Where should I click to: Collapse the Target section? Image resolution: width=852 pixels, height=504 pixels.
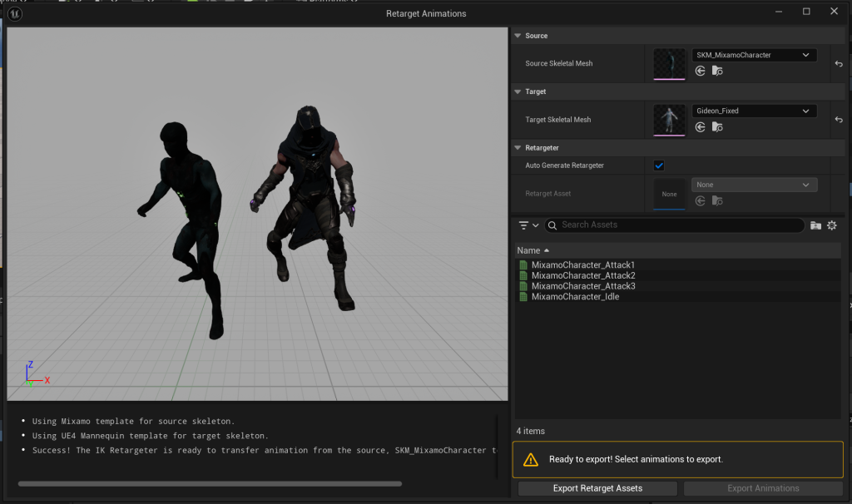click(x=518, y=91)
